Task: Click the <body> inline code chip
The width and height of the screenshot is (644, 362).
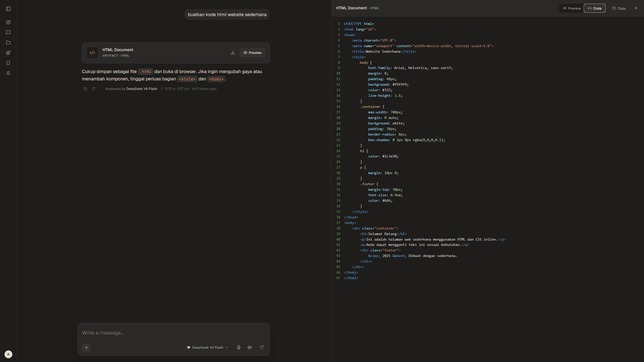Action: (216, 79)
